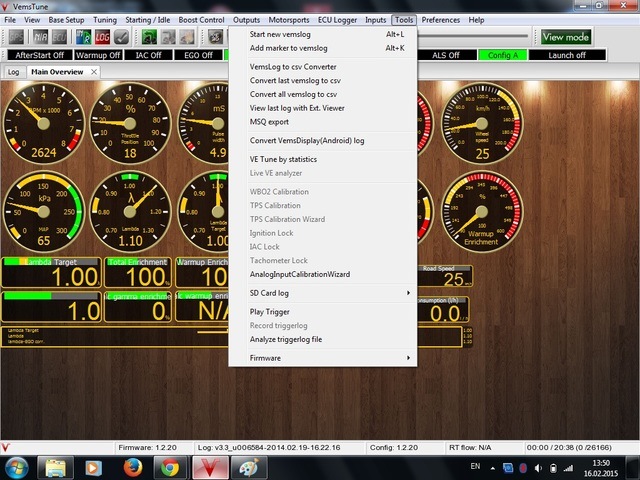Open the Preferences menu
This screenshot has width=640, height=480.
(x=440, y=20)
